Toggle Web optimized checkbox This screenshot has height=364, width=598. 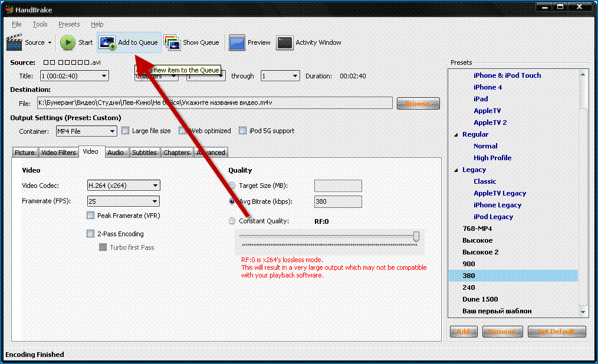[x=182, y=131]
